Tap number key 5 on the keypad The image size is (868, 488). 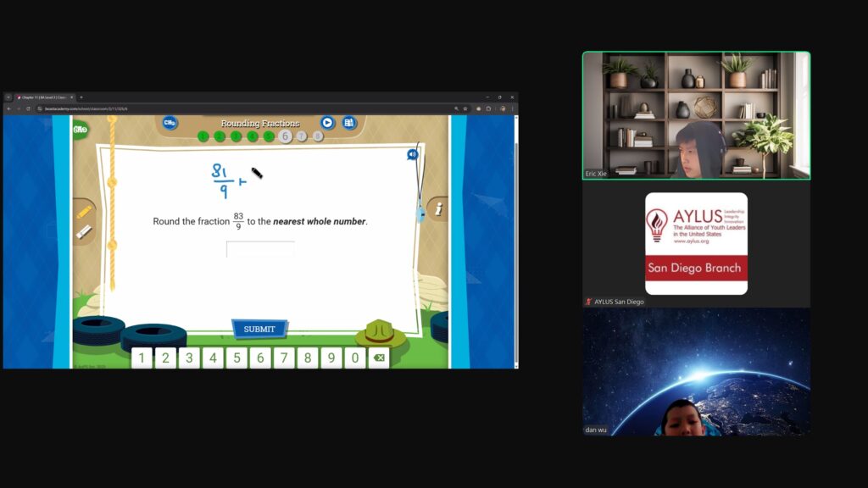pos(237,358)
